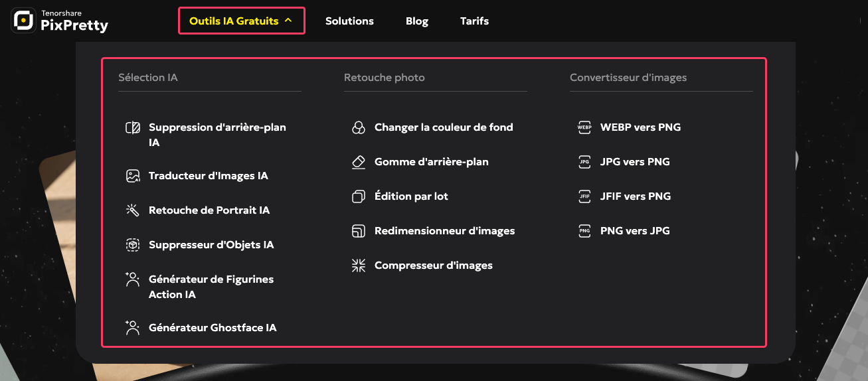Click the chevron next to Outils IA Gratuits

click(x=288, y=21)
